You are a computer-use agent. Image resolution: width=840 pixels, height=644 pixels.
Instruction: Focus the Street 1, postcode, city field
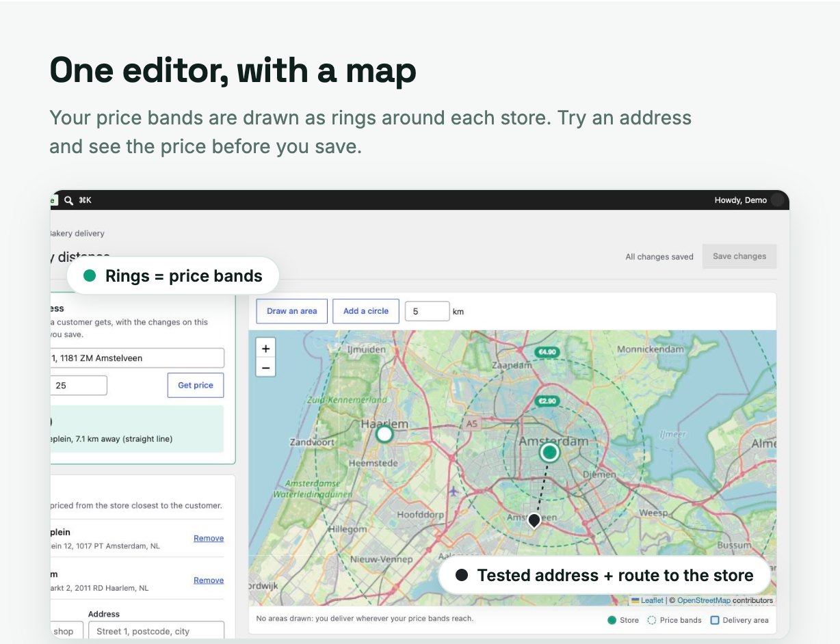156,631
